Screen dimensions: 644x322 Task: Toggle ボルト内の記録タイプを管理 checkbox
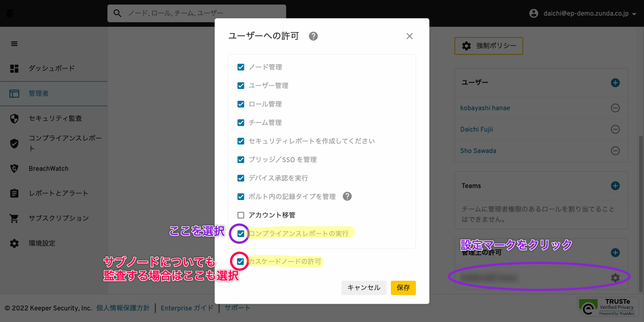(241, 197)
